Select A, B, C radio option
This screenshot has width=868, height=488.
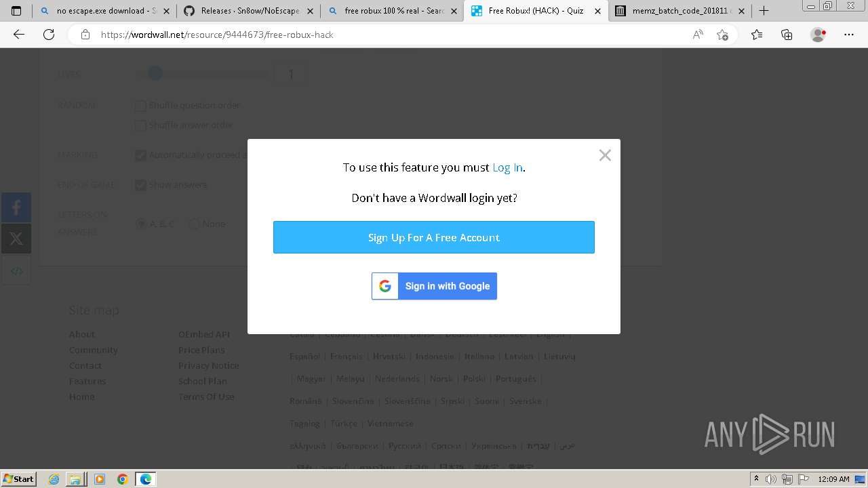[141, 224]
